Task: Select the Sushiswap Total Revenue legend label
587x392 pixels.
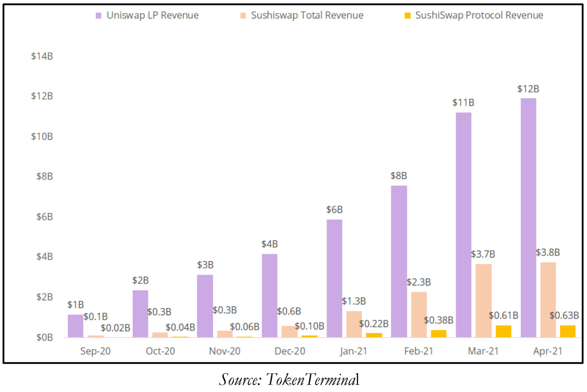Action: coord(307,15)
